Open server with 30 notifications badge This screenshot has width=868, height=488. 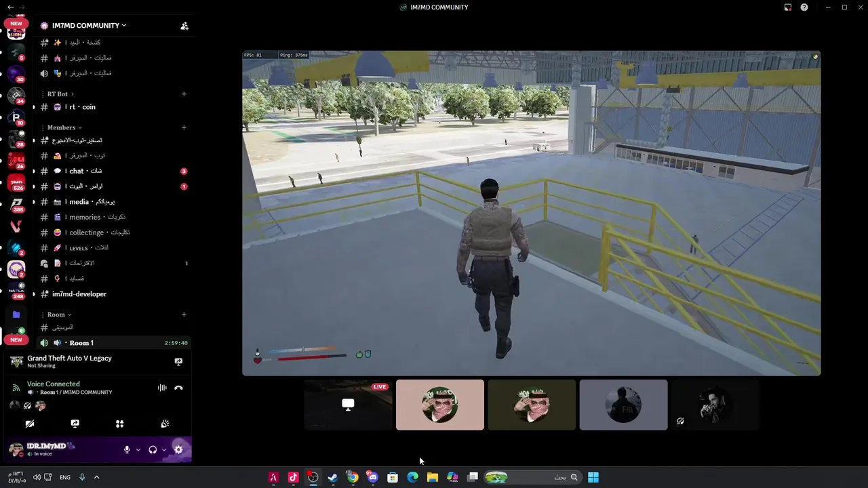tap(16, 74)
